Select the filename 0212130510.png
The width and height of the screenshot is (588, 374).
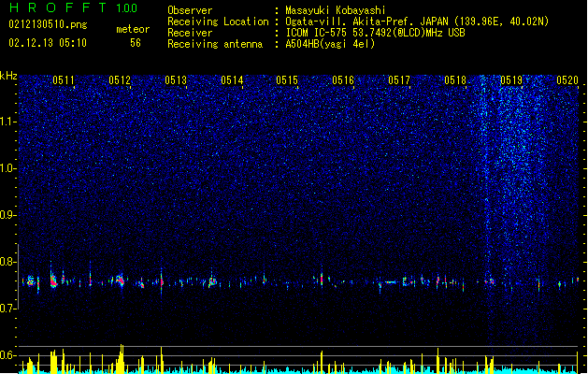[x=48, y=24]
